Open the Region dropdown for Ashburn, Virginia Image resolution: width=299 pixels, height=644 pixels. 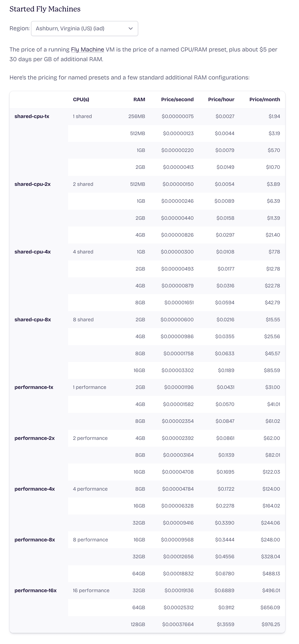pos(84,29)
